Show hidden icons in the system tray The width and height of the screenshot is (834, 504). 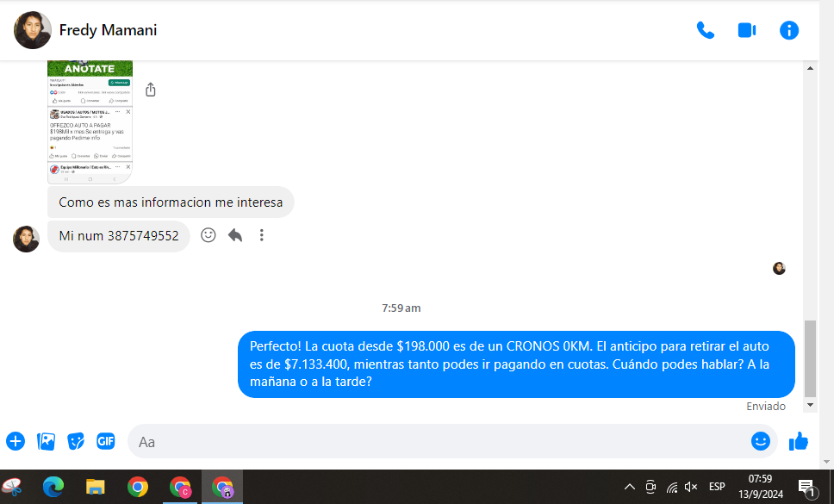click(630, 487)
